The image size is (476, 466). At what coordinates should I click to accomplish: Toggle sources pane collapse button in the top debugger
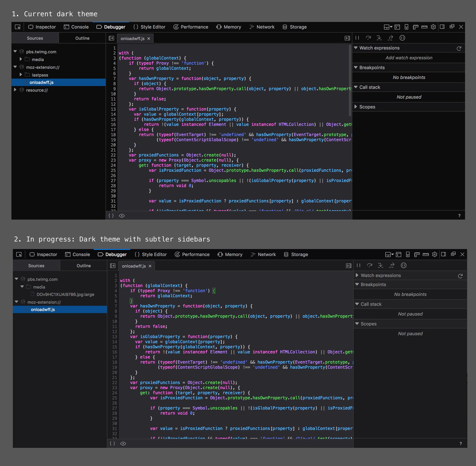tap(111, 38)
